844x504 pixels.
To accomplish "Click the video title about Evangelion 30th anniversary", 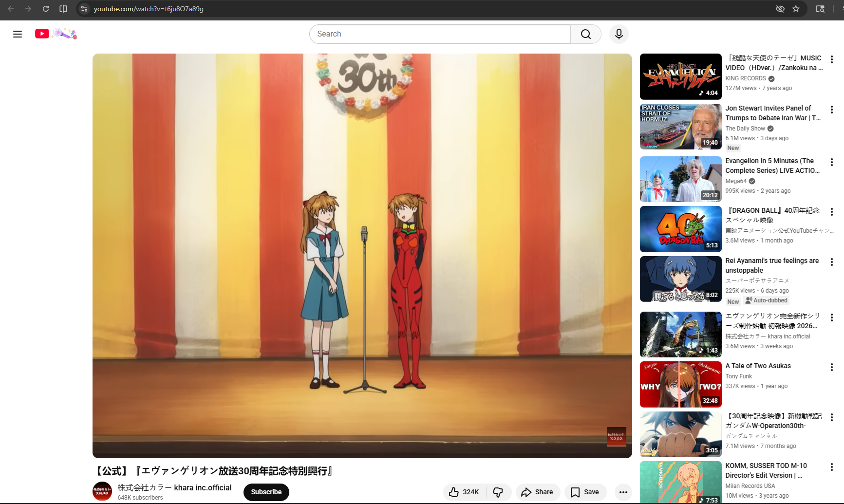I will pyautogui.click(x=214, y=471).
